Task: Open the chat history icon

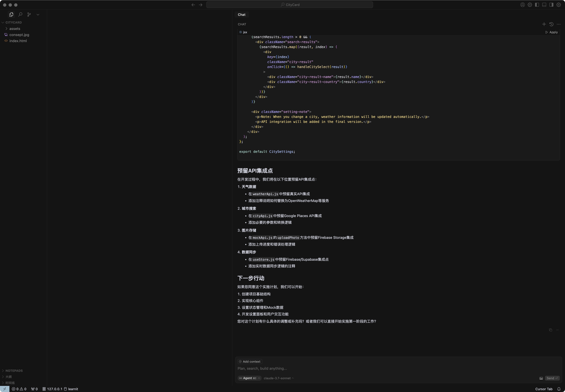Action: pos(551,24)
